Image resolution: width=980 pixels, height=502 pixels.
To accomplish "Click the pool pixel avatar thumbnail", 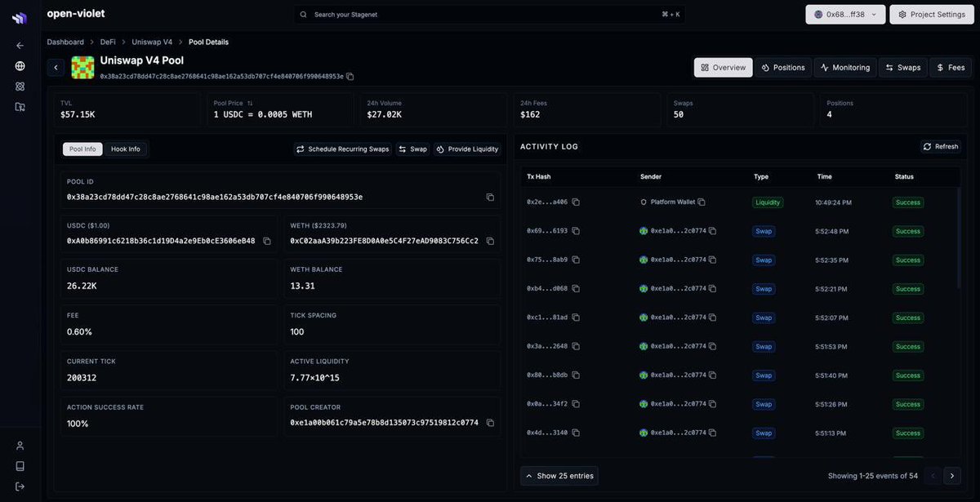I will 82,68.
